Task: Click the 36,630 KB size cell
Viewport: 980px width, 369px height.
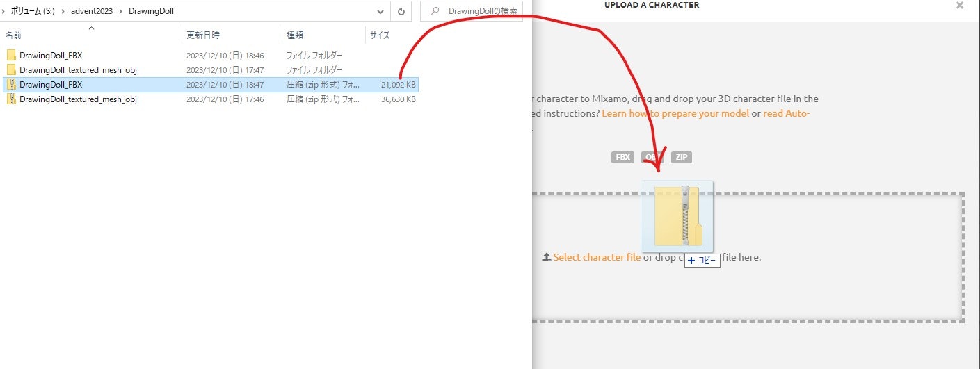Action: click(398, 99)
